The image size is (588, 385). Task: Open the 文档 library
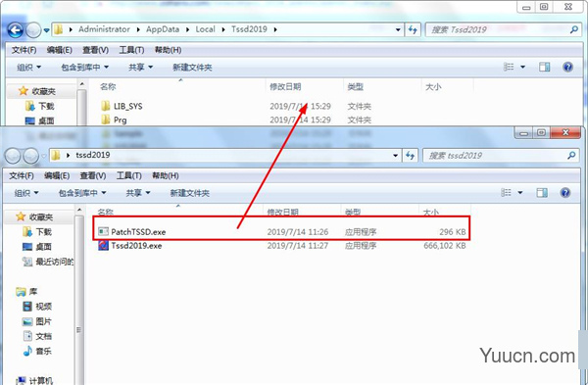(x=37, y=336)
